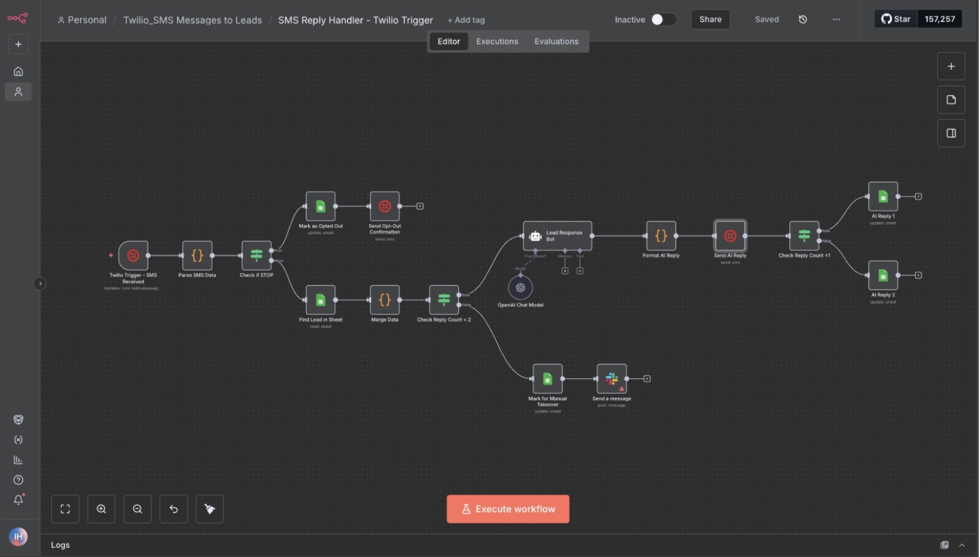
Task: Open Variables icon in sidebar
Action: click(18, 440)
